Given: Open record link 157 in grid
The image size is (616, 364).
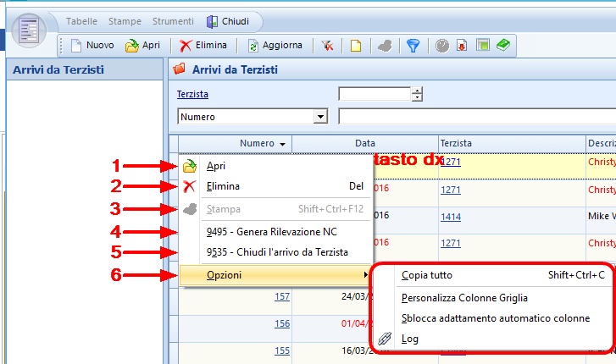Looking at the screenshot, I should (282, 296).
